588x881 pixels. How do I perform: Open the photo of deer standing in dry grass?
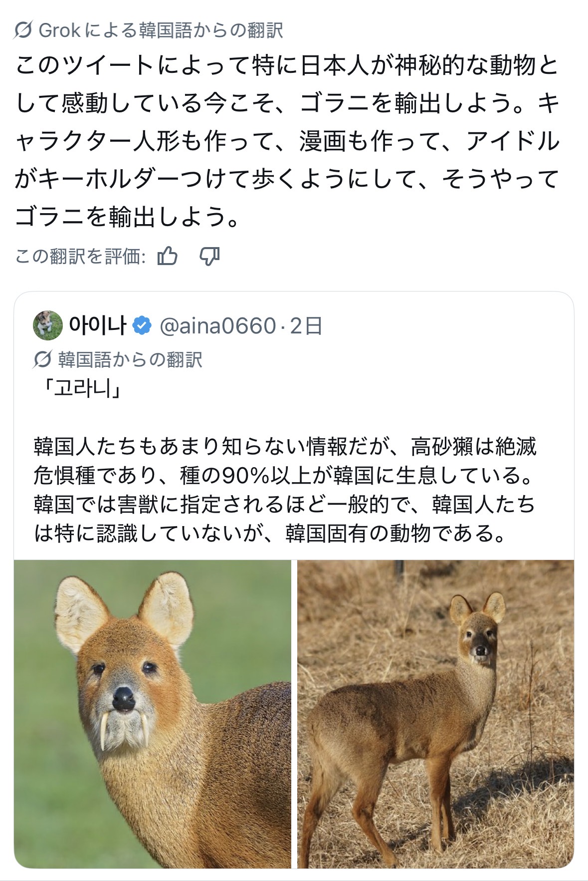point(435,714)
